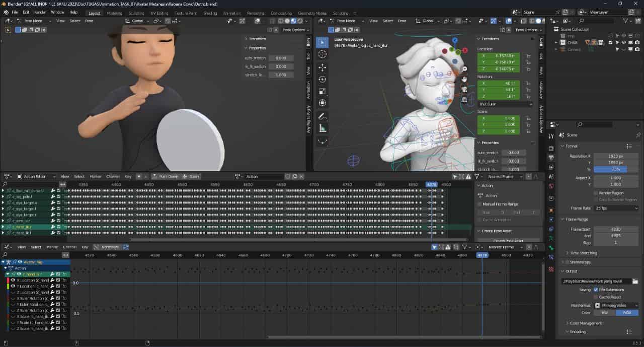644x347 pixels.
Task: Enable the Render Region checkbox
Action: [x=596, y=193]
